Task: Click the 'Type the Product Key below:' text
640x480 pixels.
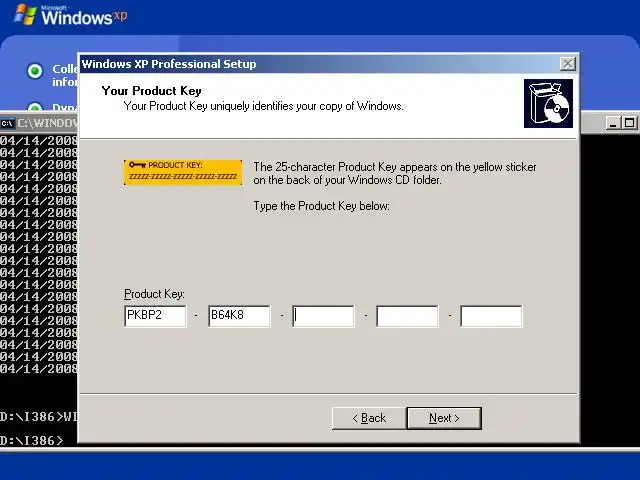Action: coord(322,206)
